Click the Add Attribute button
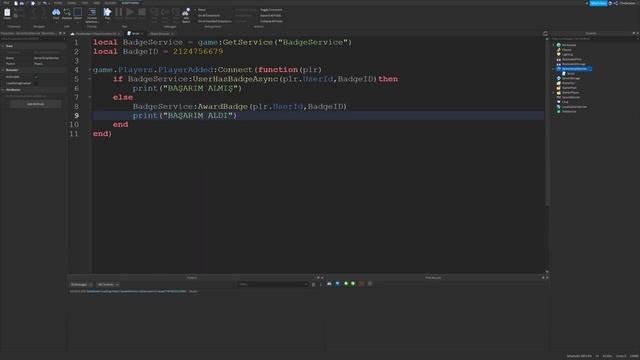Image resolution: width=640 pixels, height=360 pixels. coord(36,104)
